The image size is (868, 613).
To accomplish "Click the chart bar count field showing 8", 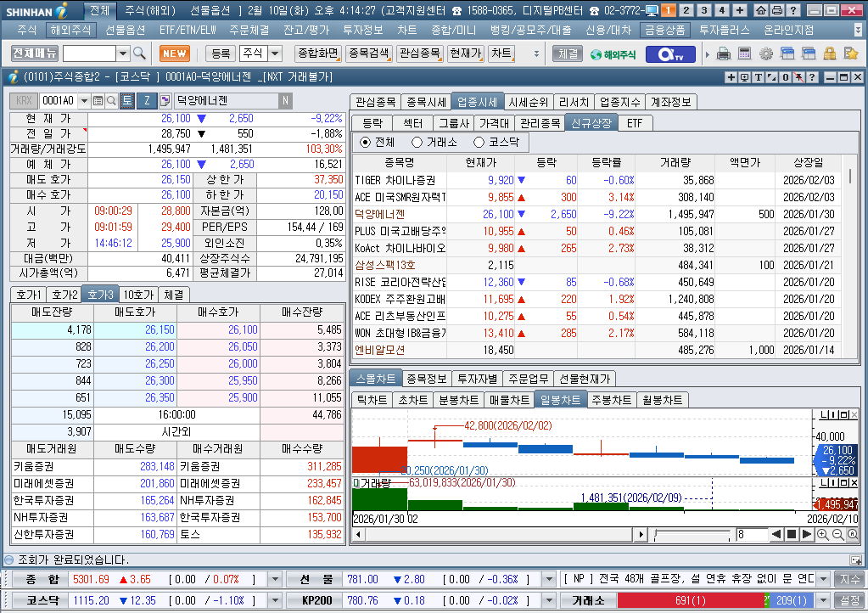I will tap(752, 534).
